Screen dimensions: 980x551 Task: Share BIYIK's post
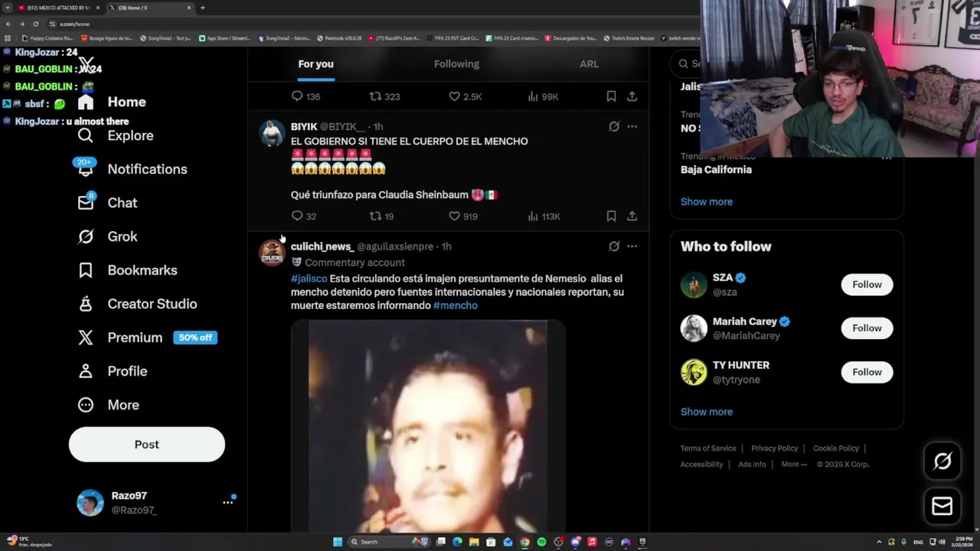point(632,217)
